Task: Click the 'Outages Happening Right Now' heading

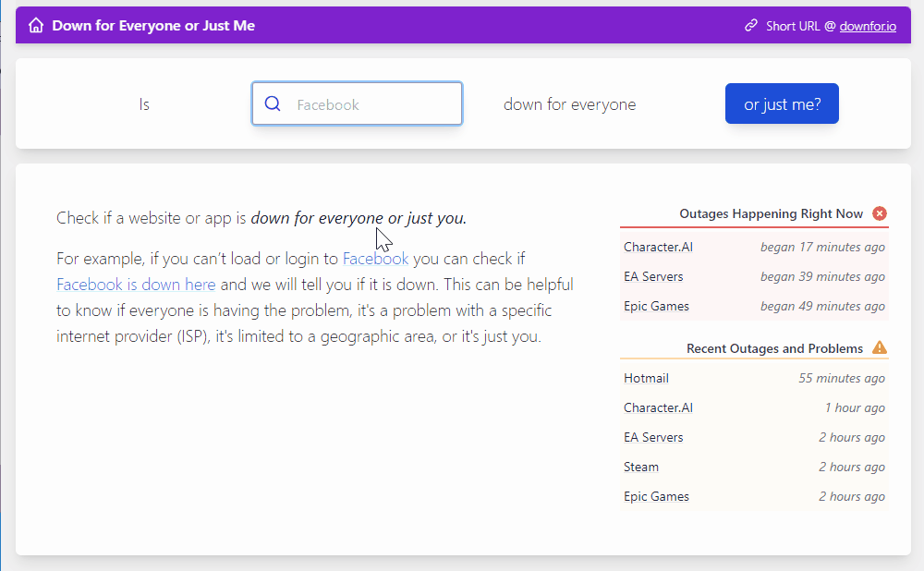Action: pyautogui.click(x=771, y=214)
